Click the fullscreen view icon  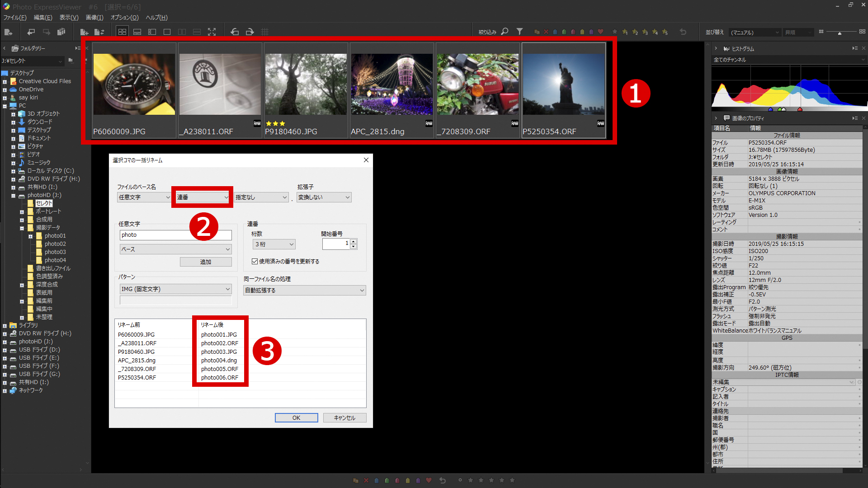click(212, 32)
